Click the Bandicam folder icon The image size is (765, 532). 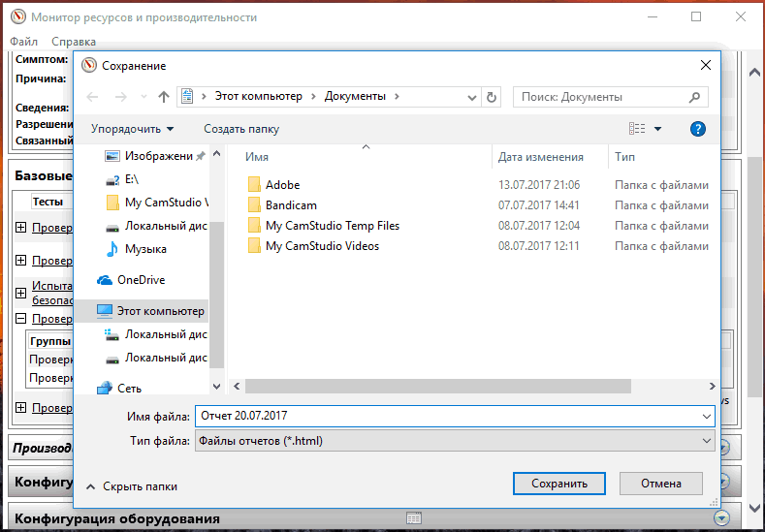click(x=254, y=205)
